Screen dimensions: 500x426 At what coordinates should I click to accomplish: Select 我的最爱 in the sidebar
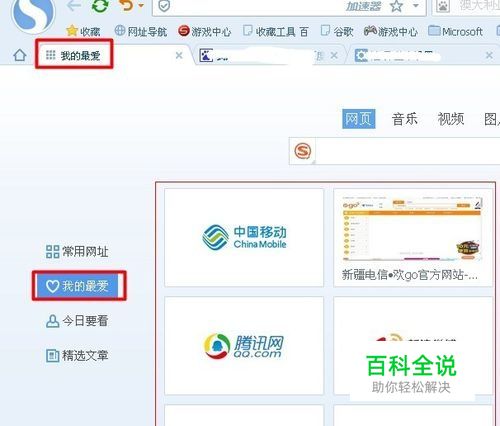pyautogui.click(x=77, y=286)
